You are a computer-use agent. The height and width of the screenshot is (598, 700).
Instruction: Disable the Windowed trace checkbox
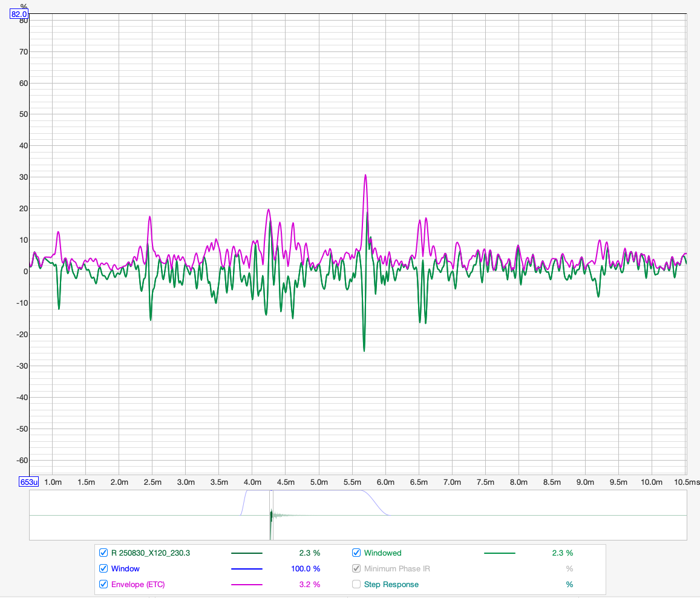pos(356,553)
